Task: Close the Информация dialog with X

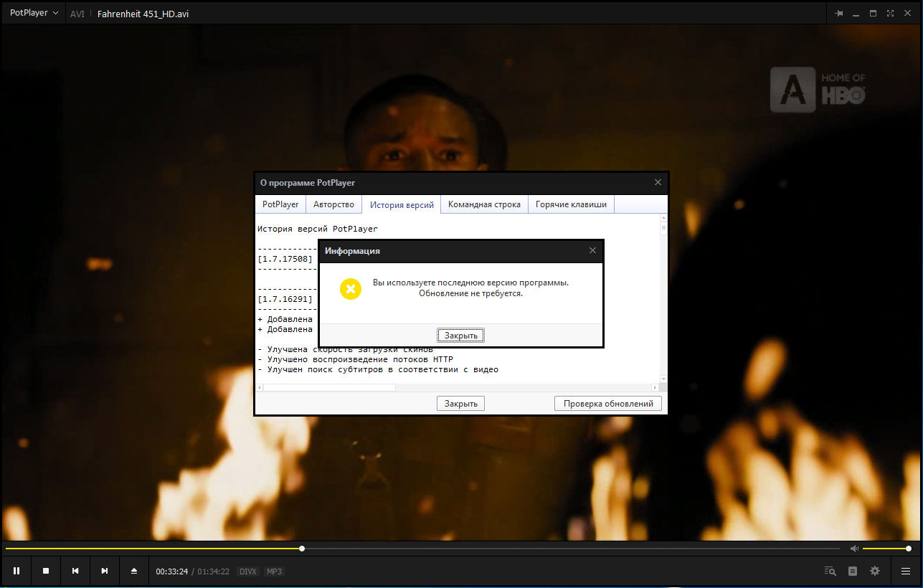Action: click(x=592, y=250)
